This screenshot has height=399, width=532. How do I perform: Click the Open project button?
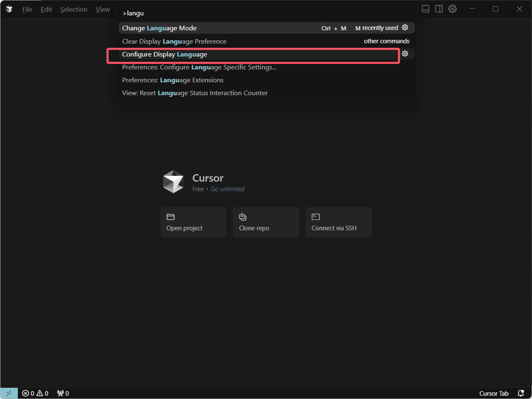pos(193,222)
